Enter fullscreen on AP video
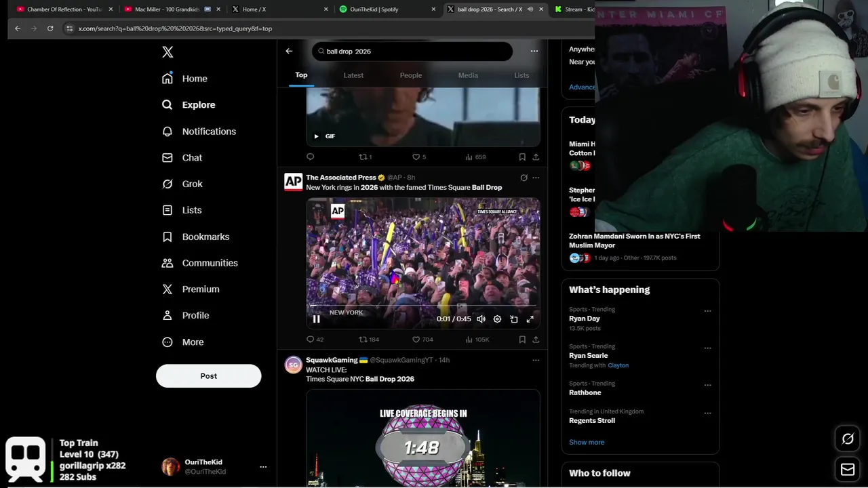 (530, 319)
